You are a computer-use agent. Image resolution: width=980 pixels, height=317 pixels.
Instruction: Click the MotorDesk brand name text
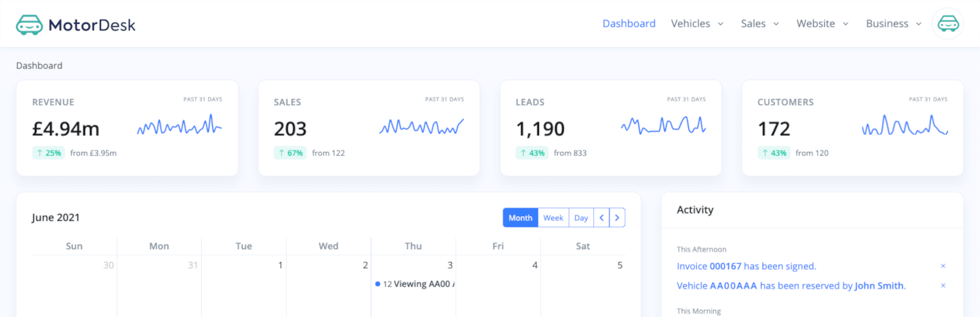pyautogui.click(x=92, y=25)
